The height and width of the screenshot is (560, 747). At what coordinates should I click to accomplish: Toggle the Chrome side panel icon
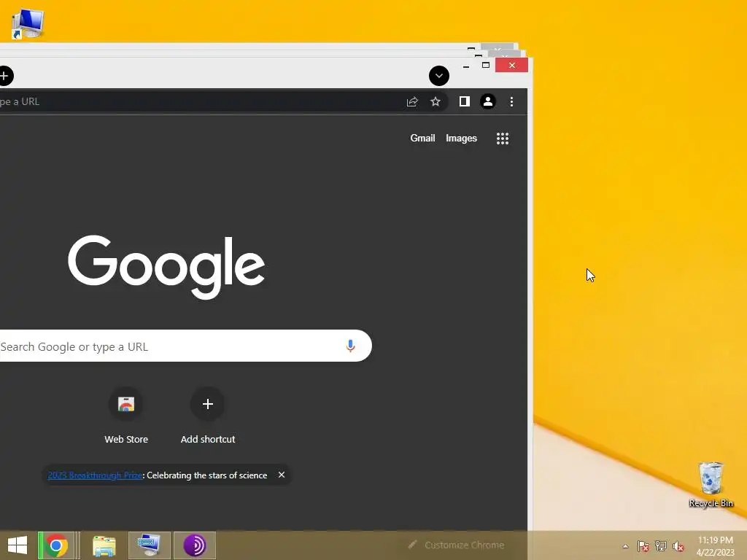(465, 101)
